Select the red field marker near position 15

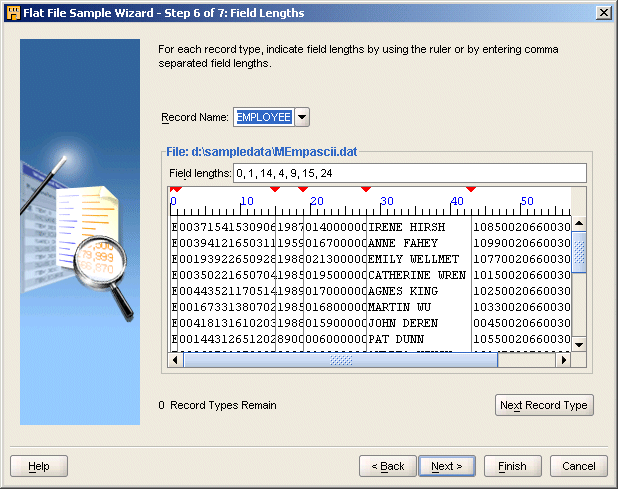pyautogui.click(x=275, y=190)
